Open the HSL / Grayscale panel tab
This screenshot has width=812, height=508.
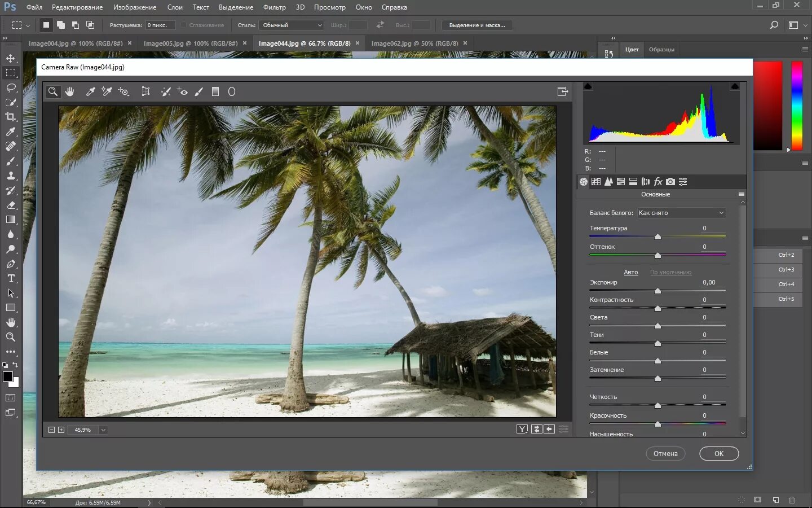click(x=621, y=182)
